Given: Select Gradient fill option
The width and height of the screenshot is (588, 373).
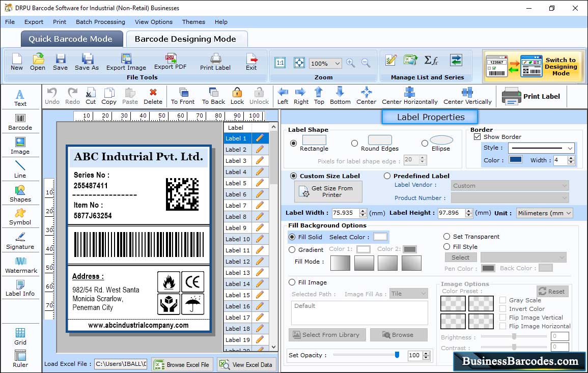Looking at the screenshot, I should (292, 250).
